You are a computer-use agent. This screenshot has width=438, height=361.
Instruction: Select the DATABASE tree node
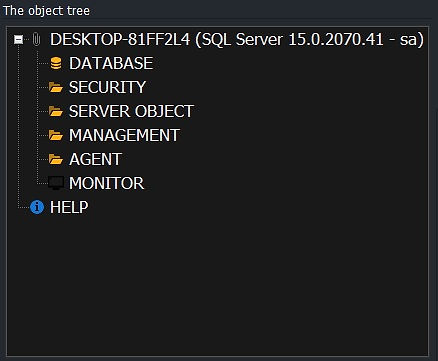click(111, 63)
